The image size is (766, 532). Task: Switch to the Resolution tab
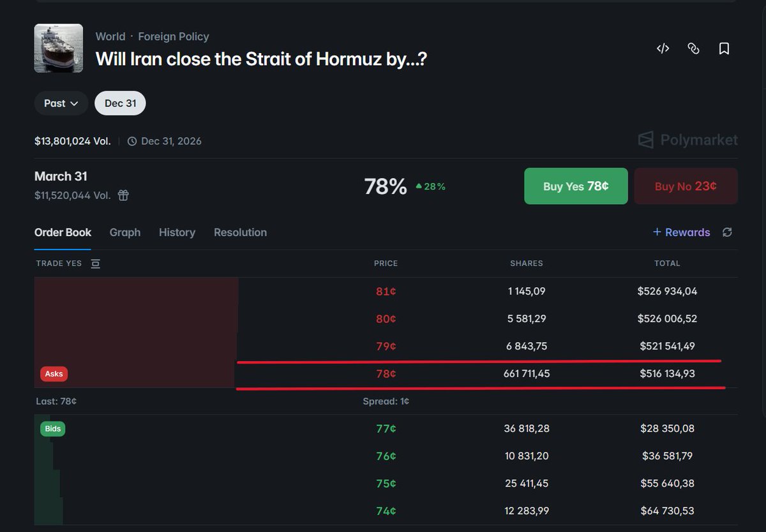coord(240,232)
